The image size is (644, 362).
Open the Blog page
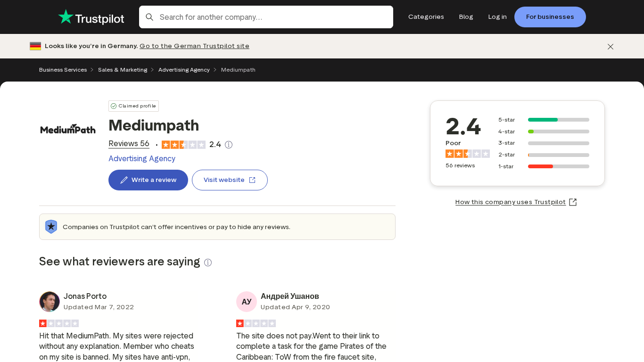tap(466, 16)
